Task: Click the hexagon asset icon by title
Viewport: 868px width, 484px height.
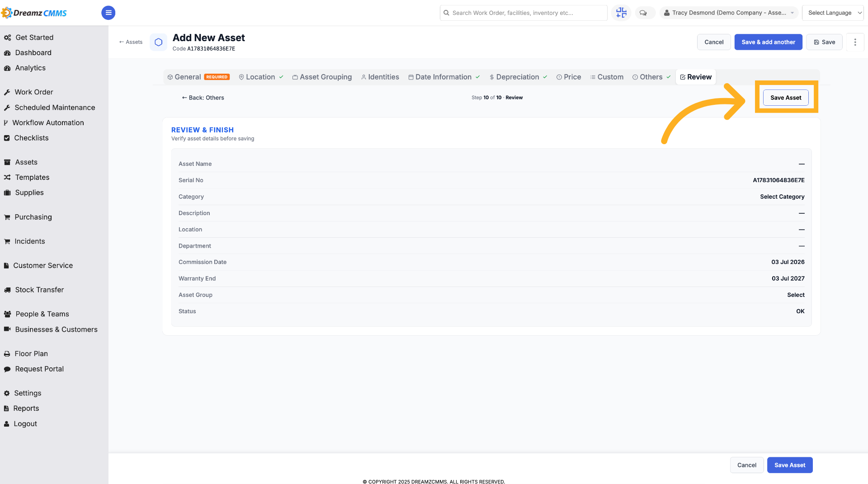Action: 158,42
